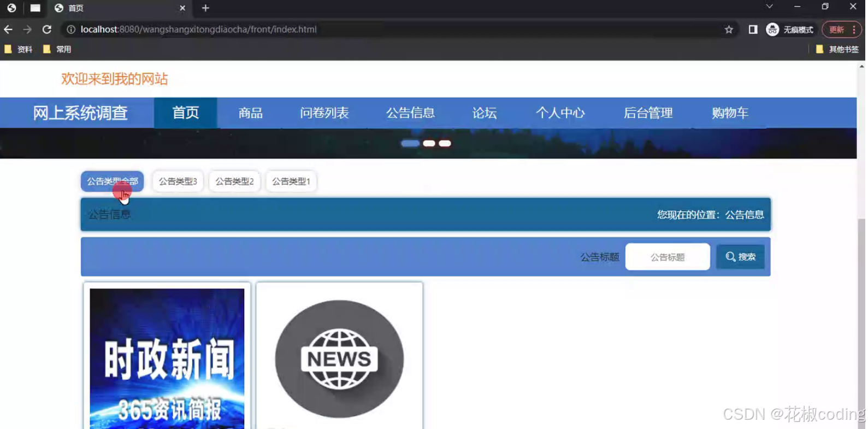
Task: Open the side panel icon
Action: click(753, 30)
